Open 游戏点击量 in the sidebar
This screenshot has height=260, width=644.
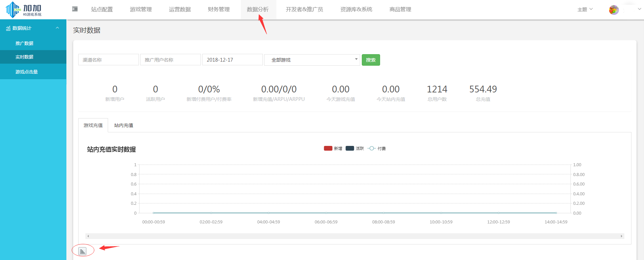tap(26, 72)
